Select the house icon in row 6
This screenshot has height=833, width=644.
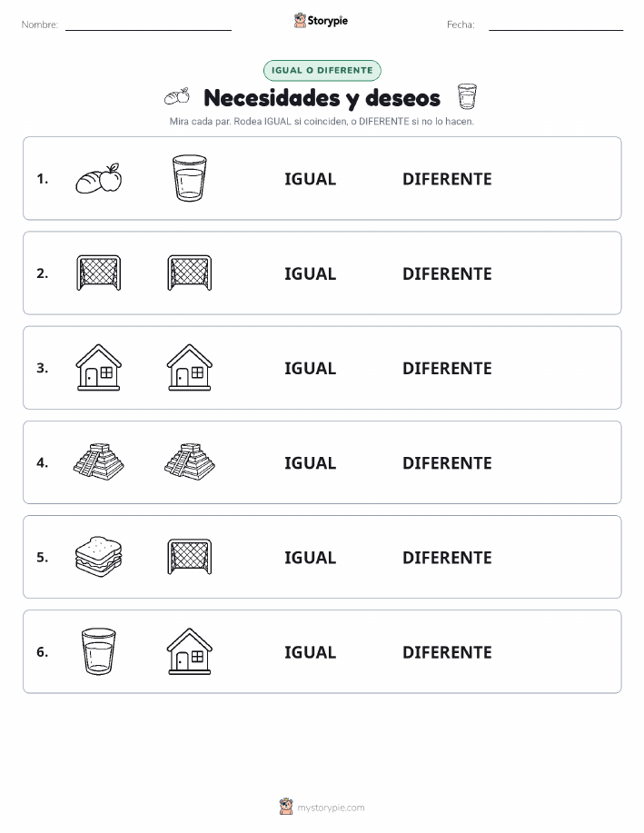coord(190,651)
